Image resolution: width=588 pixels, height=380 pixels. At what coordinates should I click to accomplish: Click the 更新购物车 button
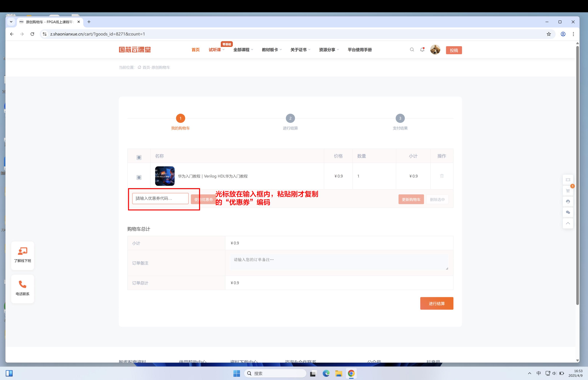[411, 199]
